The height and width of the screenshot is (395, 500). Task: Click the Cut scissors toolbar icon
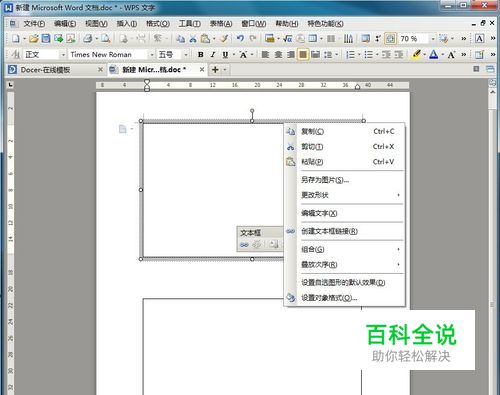(193, 39)
